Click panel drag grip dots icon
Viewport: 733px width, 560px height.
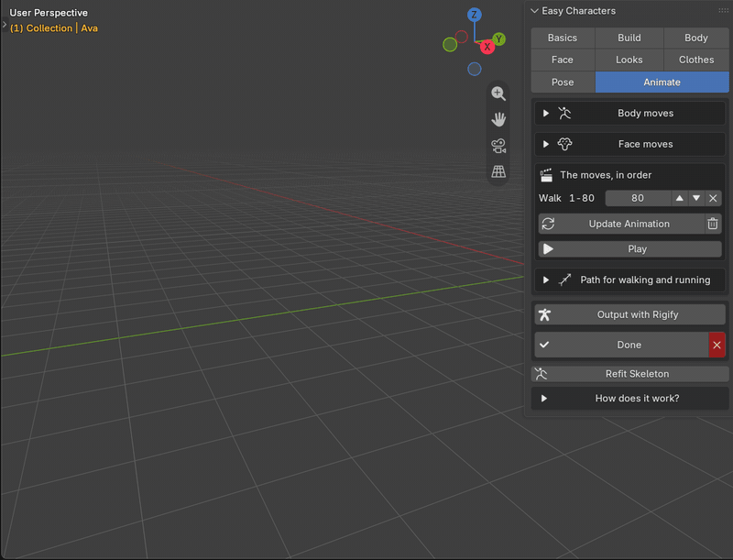coord(723,10)
